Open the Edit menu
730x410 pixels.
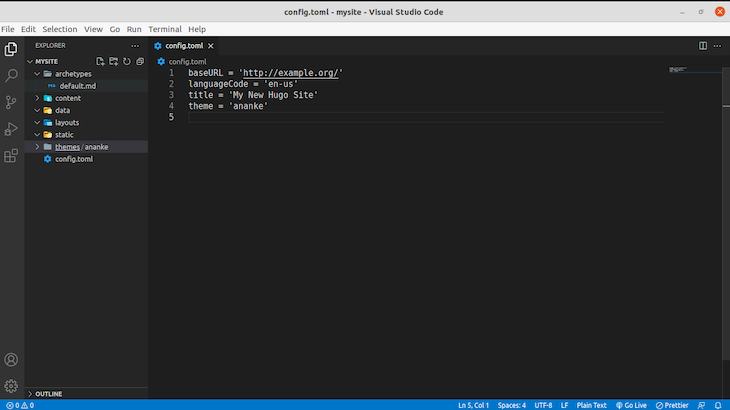coord(28,29)
